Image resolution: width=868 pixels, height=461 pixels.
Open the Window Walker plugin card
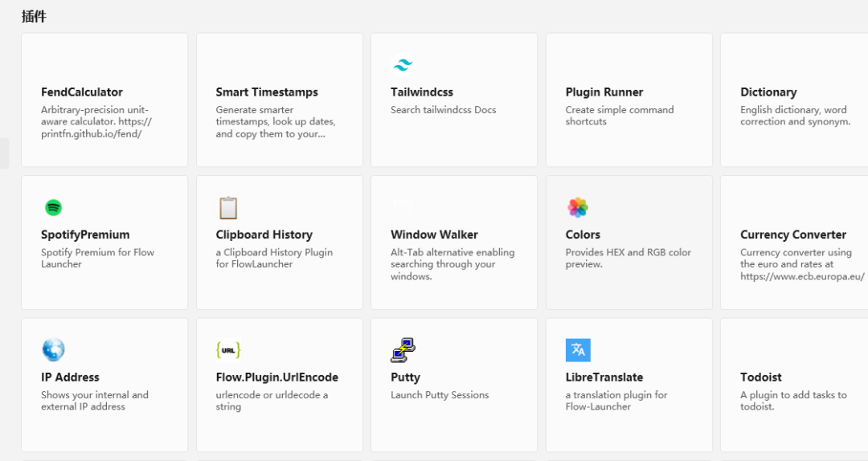[x=453, y=243]
